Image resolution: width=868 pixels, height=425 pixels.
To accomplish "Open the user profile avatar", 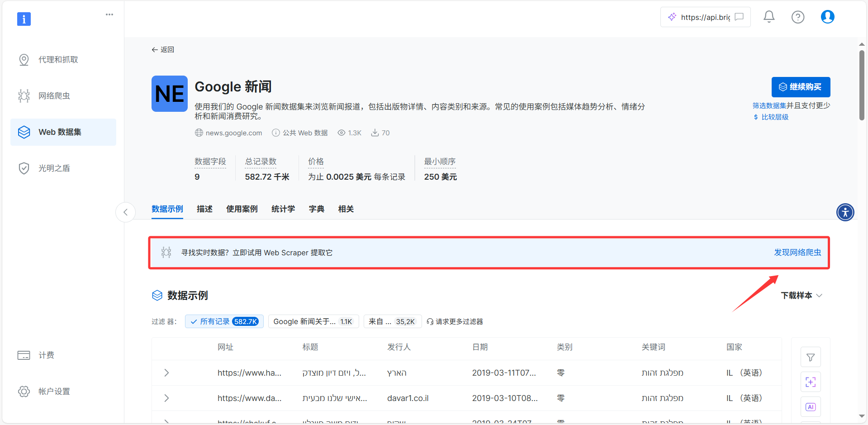I will pos(827,17).
